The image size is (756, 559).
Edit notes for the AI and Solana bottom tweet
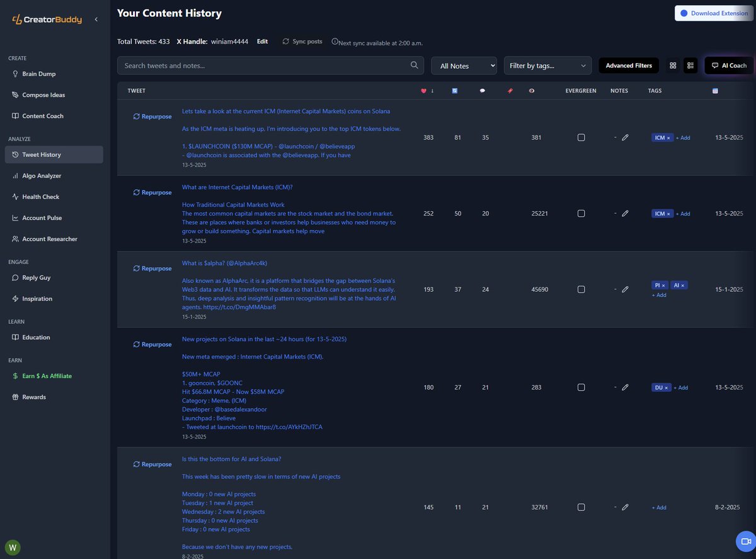pyautogui.click(x=625, y=507)
